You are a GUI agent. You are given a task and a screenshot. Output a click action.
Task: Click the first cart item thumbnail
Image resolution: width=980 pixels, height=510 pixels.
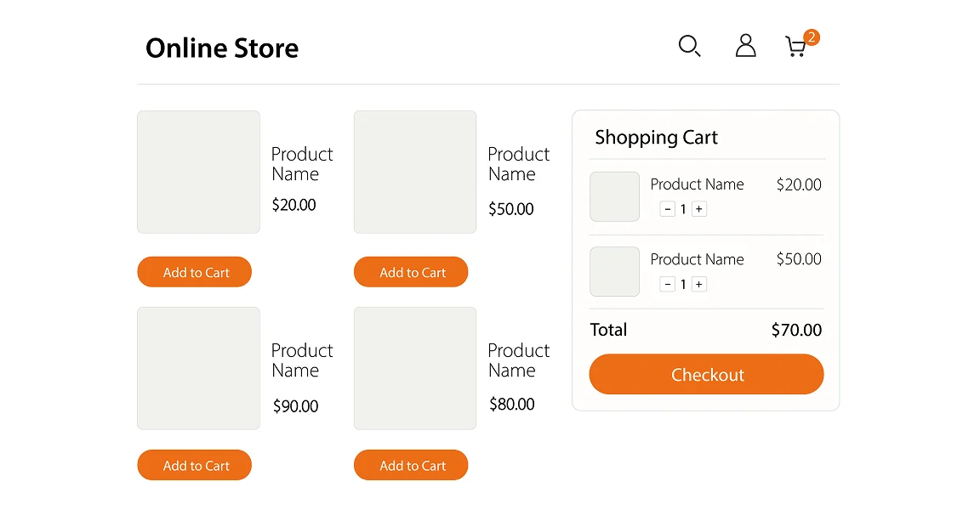tap(614, 196)
